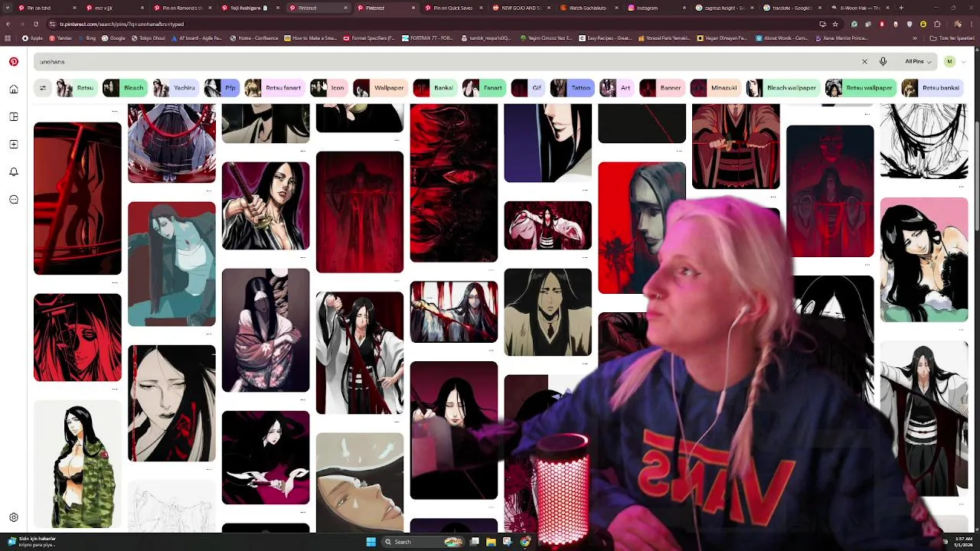The width and height of the screenshot is (980, 551).
Task: Open the camo jacket Unohana pin
Action: pos(77,465)
